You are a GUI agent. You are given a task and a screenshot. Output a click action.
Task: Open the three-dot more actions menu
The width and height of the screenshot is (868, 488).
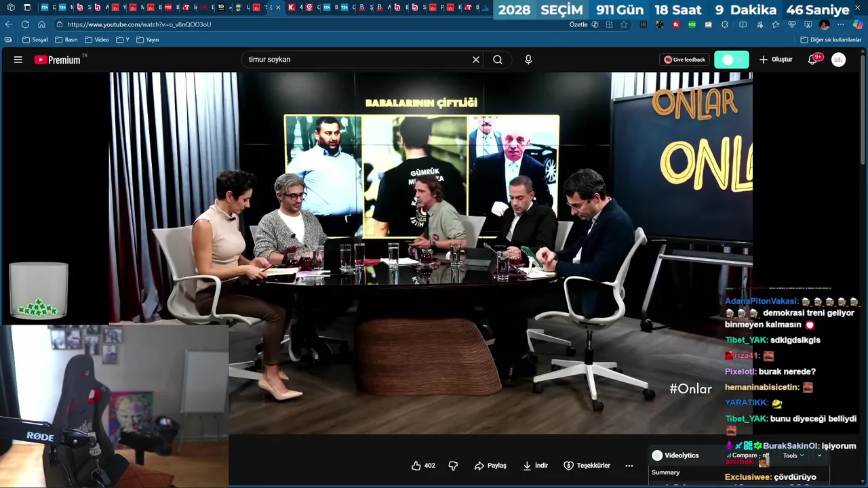click(629, 466)
